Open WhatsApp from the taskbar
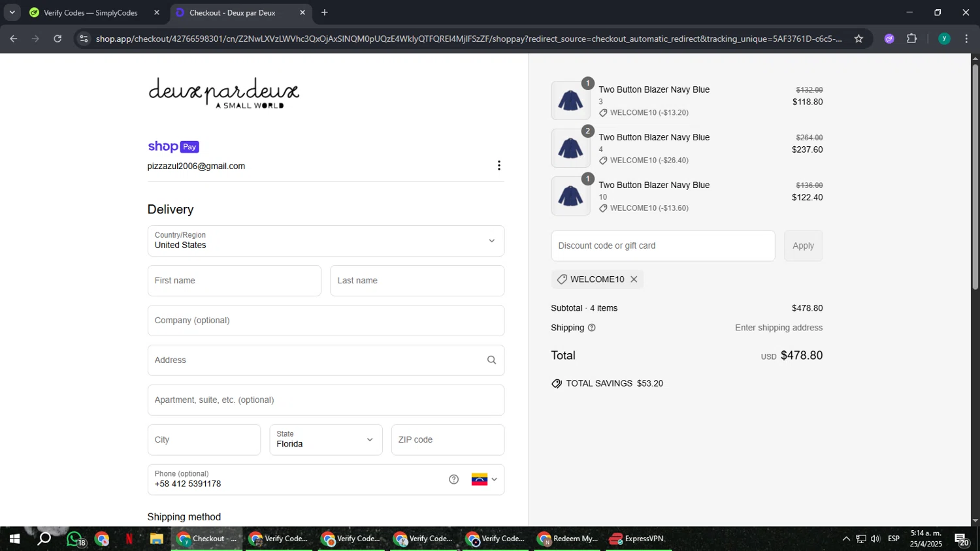This screenshot has width=980, height=551. [x=75, y=539]
